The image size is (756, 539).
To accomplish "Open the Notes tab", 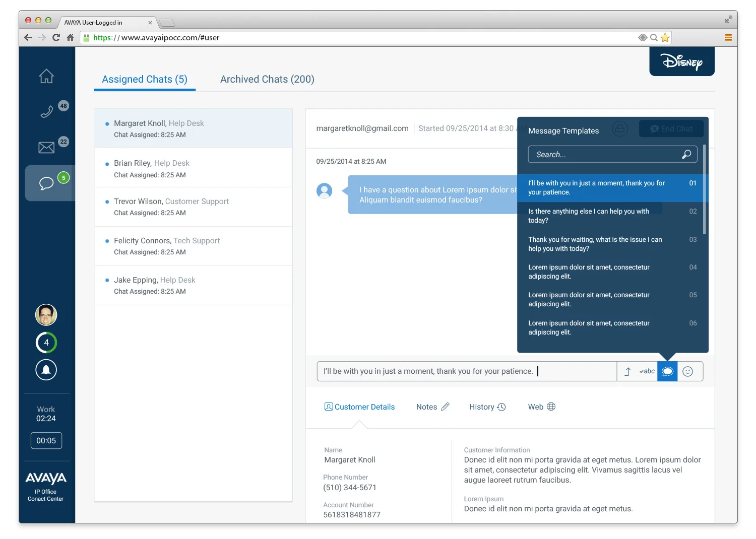I will pyautogui.click(x=432, y=407).
